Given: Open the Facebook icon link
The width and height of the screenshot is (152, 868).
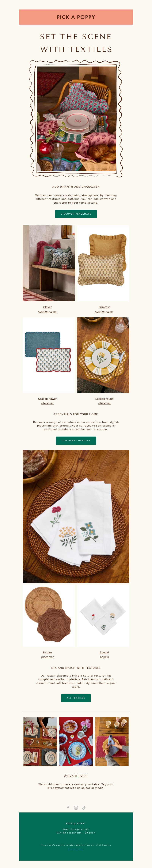Looking at the screenshot, I should pyautogui.click(x=68, y=808).
